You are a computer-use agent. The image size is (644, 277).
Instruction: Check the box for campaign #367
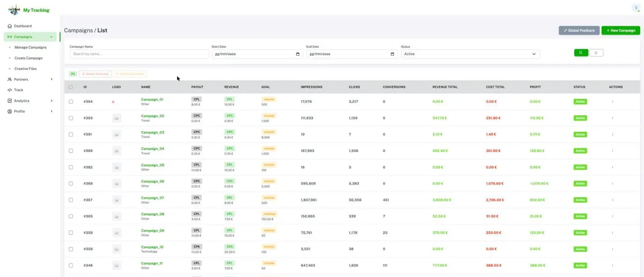[71, 200]
